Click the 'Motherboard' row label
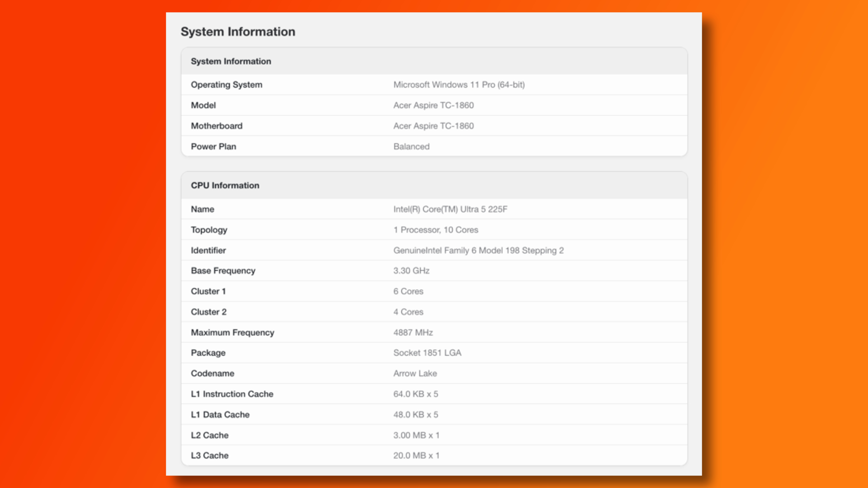This screenshot has width=868, height=488. click(217, 126)
